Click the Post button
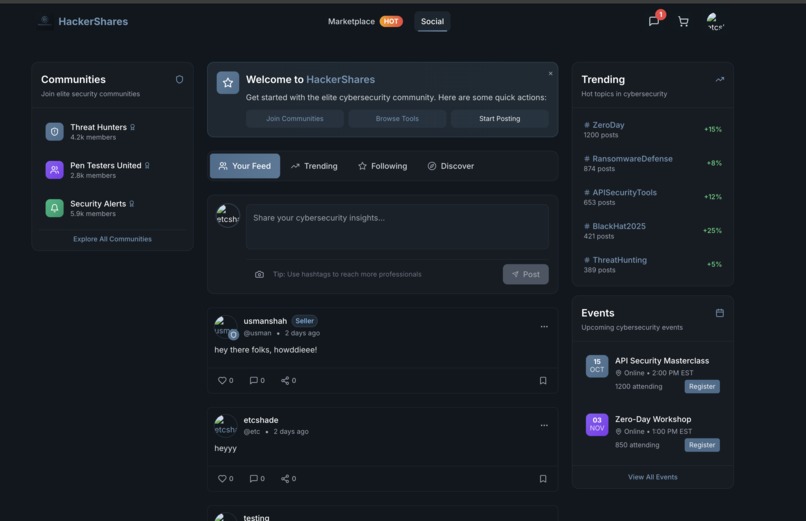This screenshot has height=521, width=806. click(525, 274)
